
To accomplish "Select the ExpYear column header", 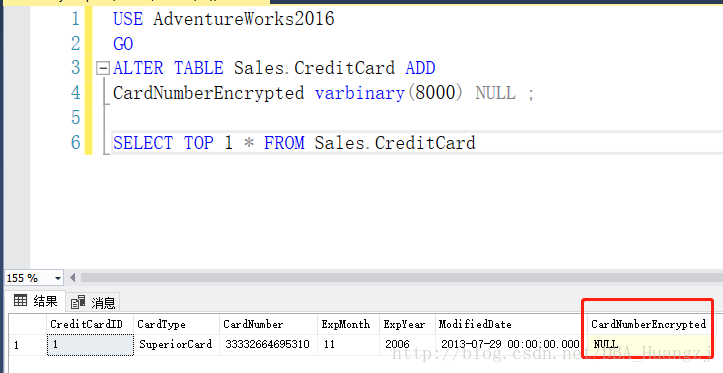I will click(407, 324).
